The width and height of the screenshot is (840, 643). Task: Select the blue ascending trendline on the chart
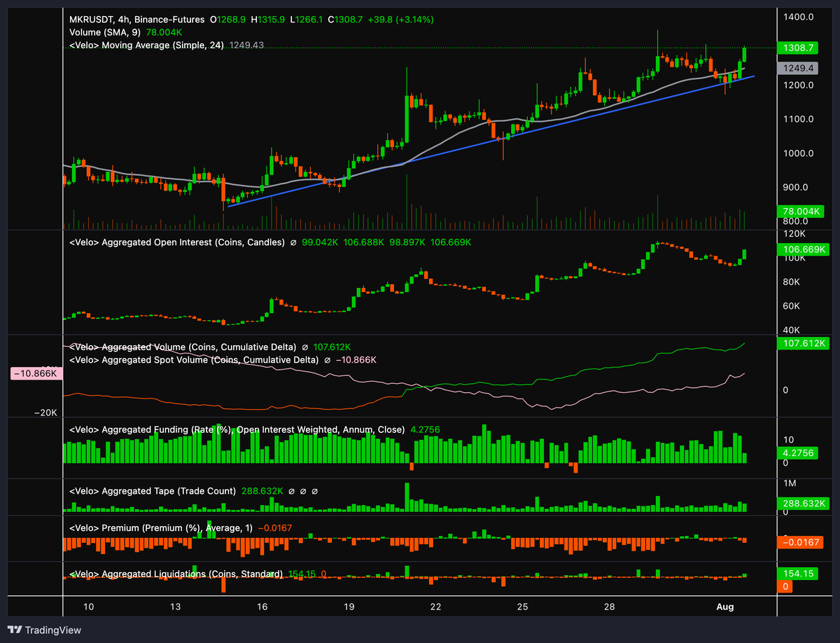[x=490, y=140]
